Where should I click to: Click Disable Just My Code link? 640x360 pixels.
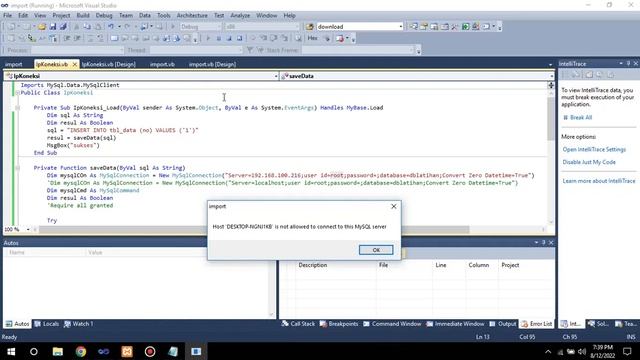[x=589, y=162]
